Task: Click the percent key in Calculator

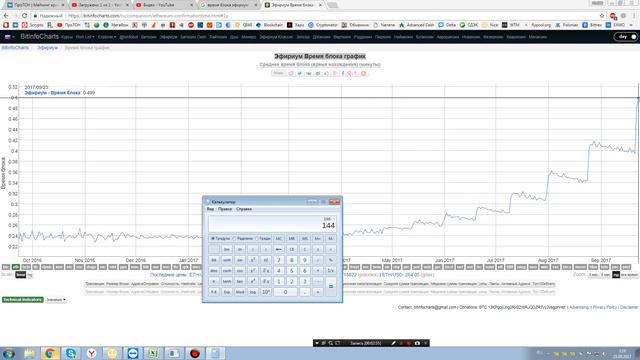Action: click(331, 260)
